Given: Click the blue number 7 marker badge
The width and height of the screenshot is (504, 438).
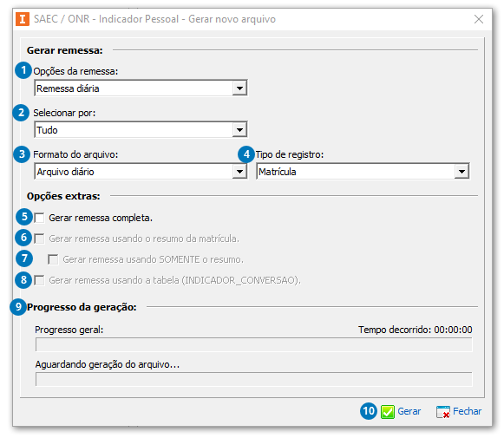Looking at the screenshot, I should tap(24, 258).
